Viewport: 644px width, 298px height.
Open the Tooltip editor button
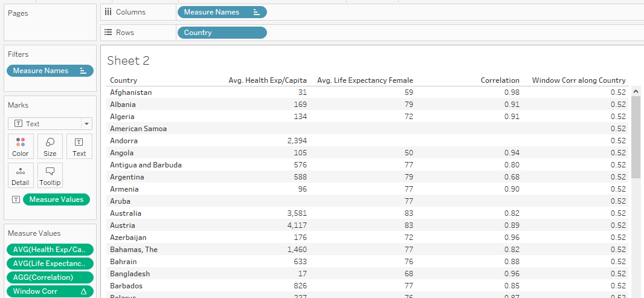(x=50, y=175)
